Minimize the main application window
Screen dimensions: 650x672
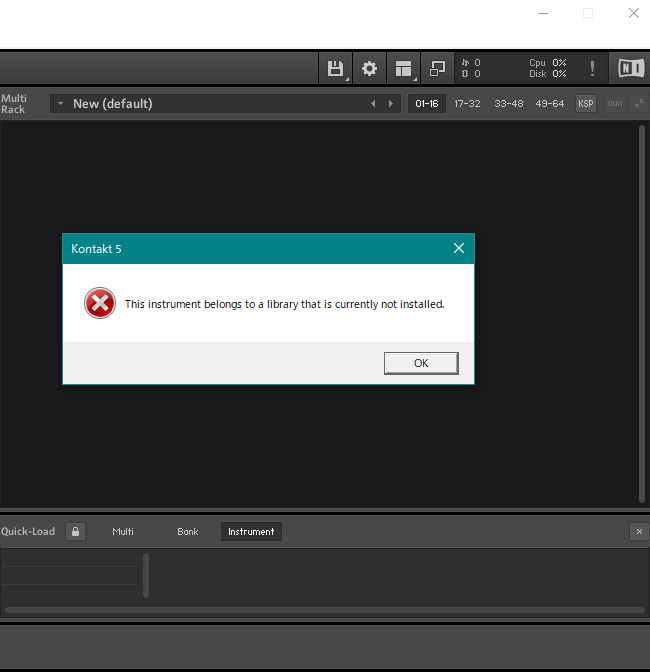(543, 13)
